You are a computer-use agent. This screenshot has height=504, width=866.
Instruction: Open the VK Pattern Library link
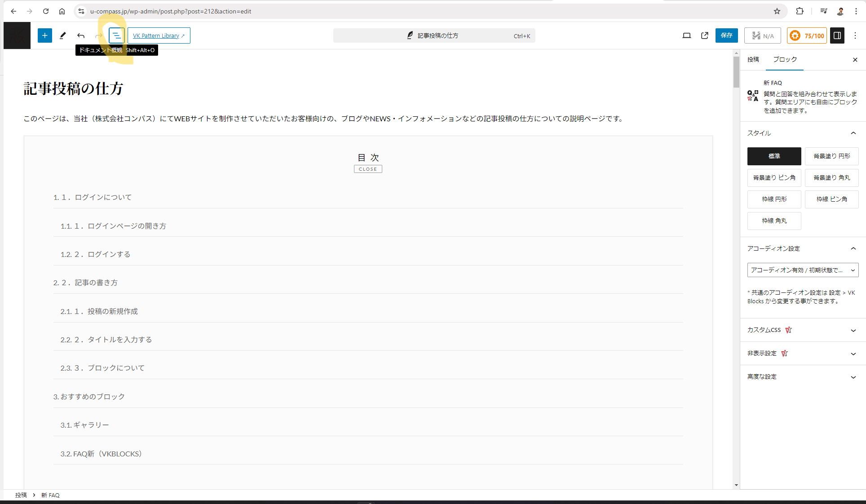click(159, 35)
